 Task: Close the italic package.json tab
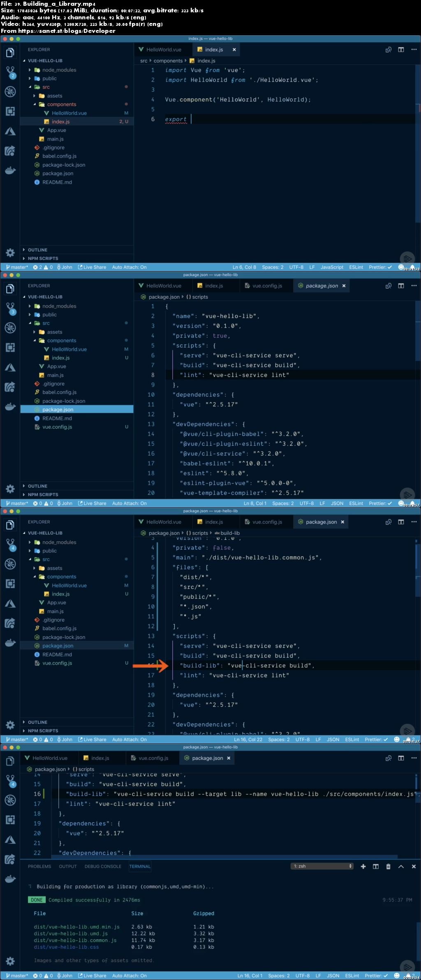point(344,286)
